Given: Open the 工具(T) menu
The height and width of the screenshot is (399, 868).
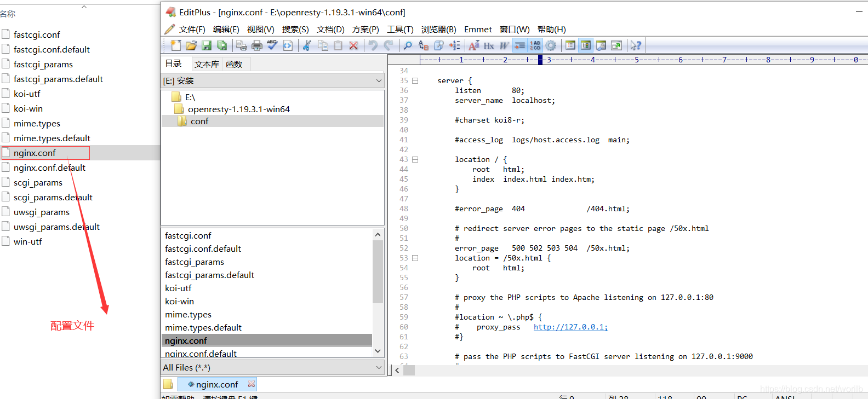Looking at the screenshot, I should pyautogui.click(x=400, y=30).
